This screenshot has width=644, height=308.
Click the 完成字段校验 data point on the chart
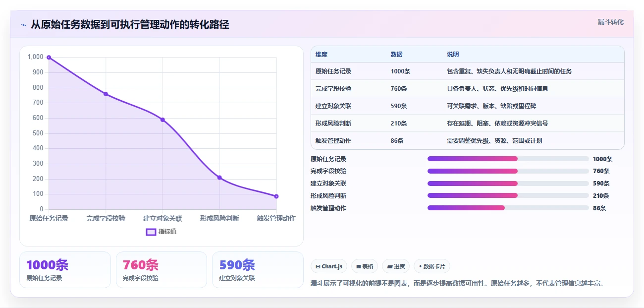[x=106, y=94]
